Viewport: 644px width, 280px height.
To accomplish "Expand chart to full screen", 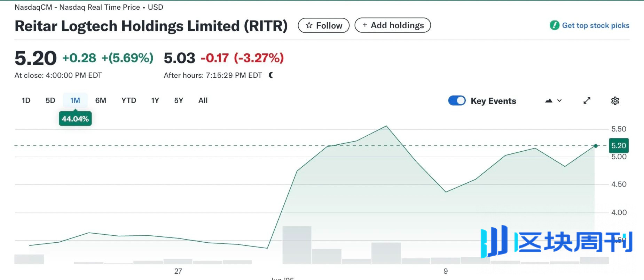I will tap(587, 100).
